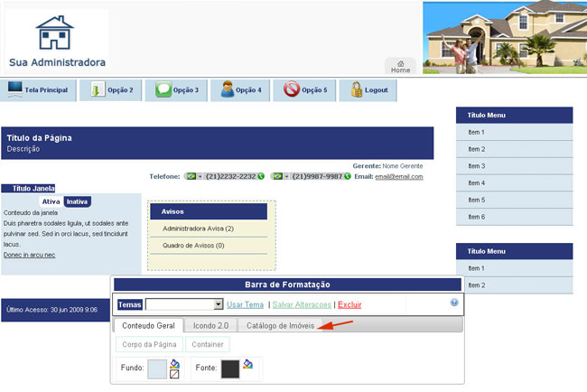Screen dimensions: 587x392
Task: Switch to the Icondo 2.0 tab
Action: 211,325
